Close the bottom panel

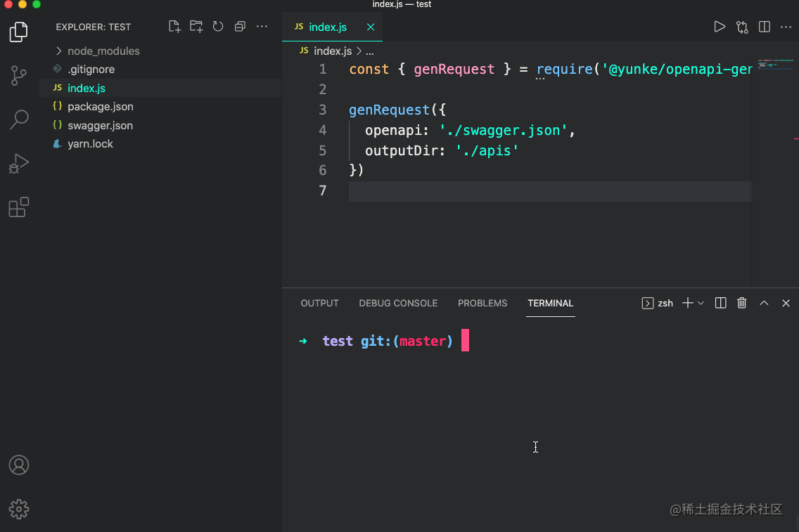[786, 304]
